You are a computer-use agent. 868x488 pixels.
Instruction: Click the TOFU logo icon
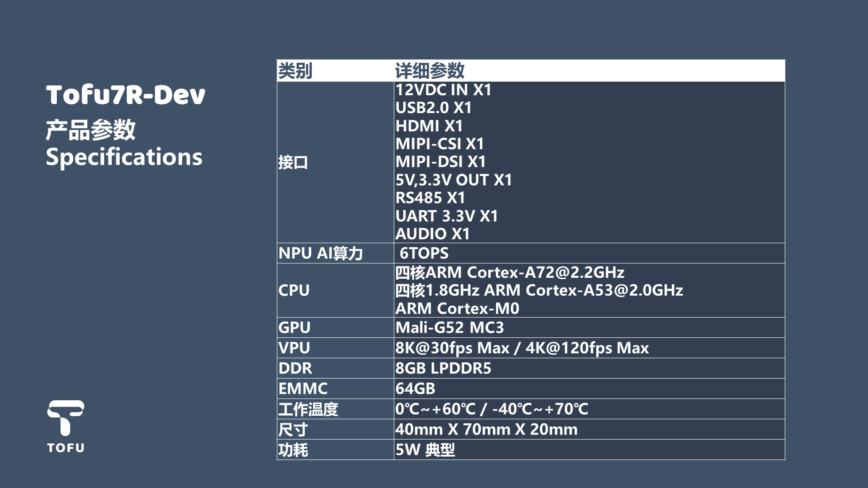point(66,426)
